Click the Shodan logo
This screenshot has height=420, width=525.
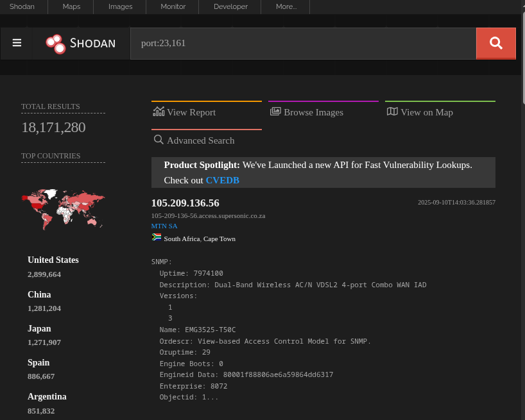tap(81, 44)
